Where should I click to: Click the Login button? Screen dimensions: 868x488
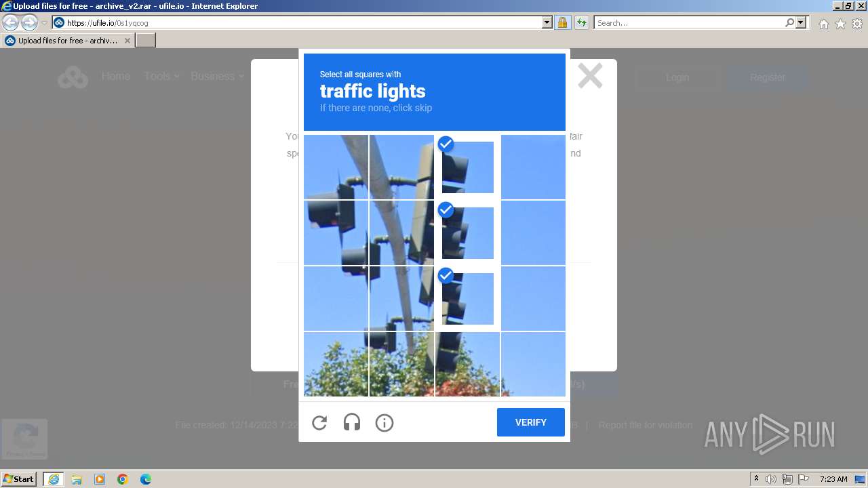pyautogui.click(x=677, y=77)
